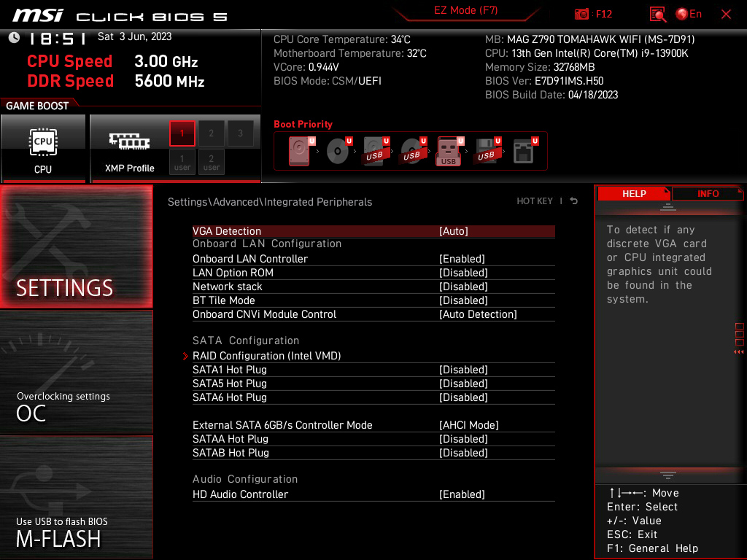The width and height of the screenshot is (747, 560).
Task: Switch to EZ Mode (F7)
Action: coord(465,10)
